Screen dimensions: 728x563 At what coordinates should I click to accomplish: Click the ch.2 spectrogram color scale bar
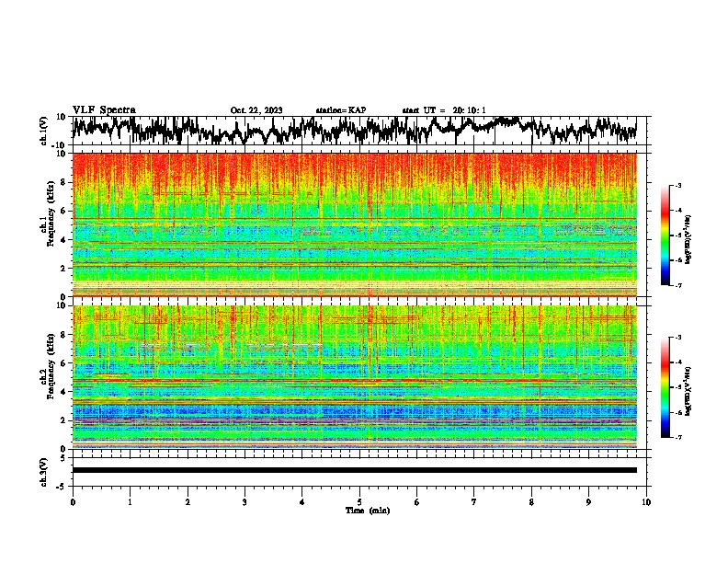tap(665, 387)
